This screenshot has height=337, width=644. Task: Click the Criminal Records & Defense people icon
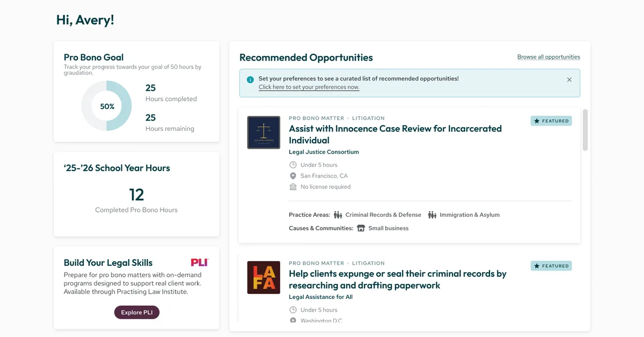click(338, 215)
